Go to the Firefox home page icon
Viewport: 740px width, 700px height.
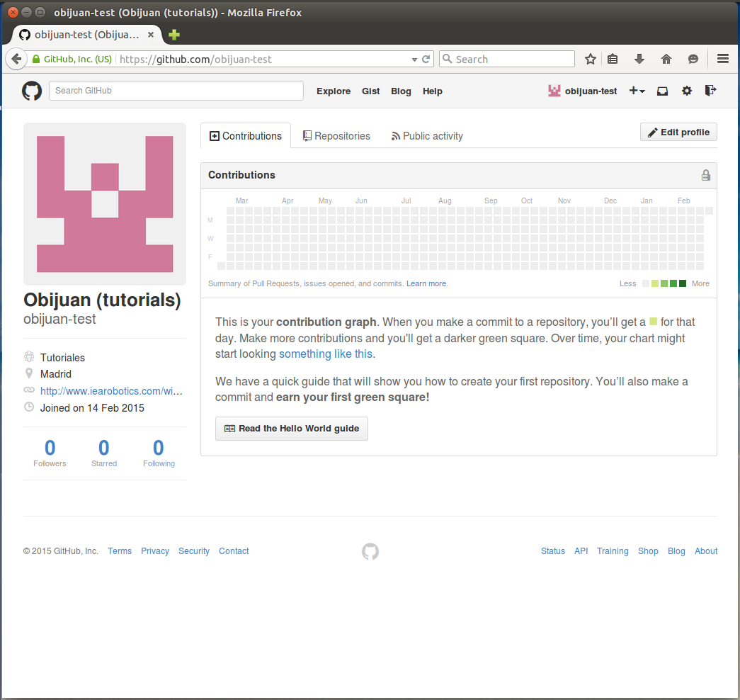(666, 60)
